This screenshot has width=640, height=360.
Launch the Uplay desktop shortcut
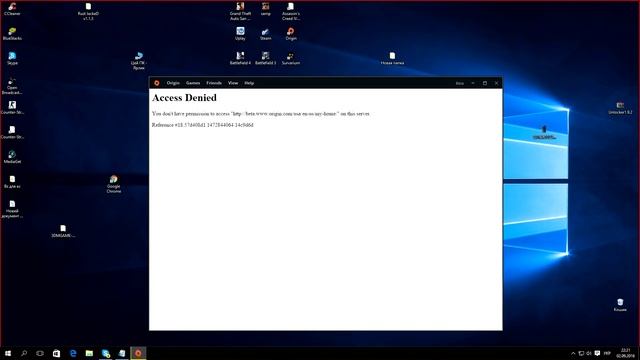[240, 33]
